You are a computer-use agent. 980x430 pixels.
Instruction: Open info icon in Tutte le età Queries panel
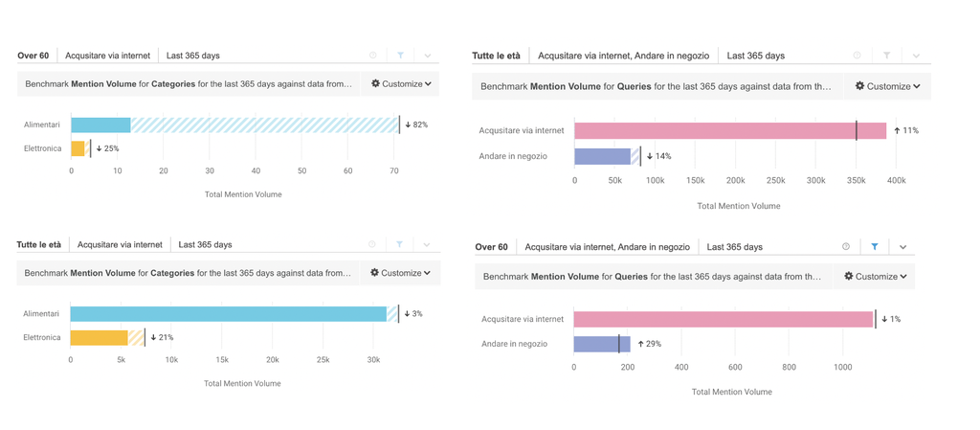[x=857, y=56]
